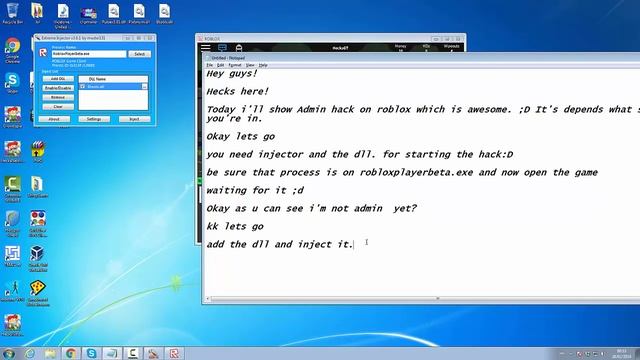Click the Roblox backpack icon
Image resolution: width=640 pixels, height=360 pixels.
pyautogui.click(x=239, y=48)
